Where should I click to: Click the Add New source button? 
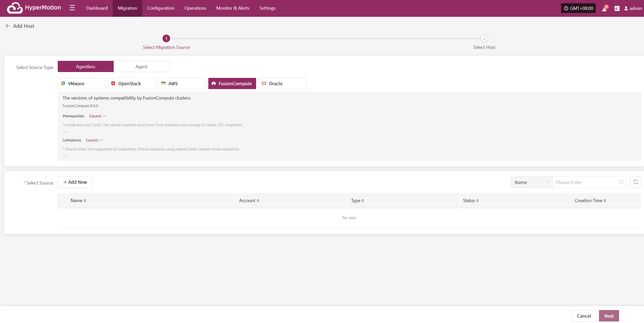[75, 182]
